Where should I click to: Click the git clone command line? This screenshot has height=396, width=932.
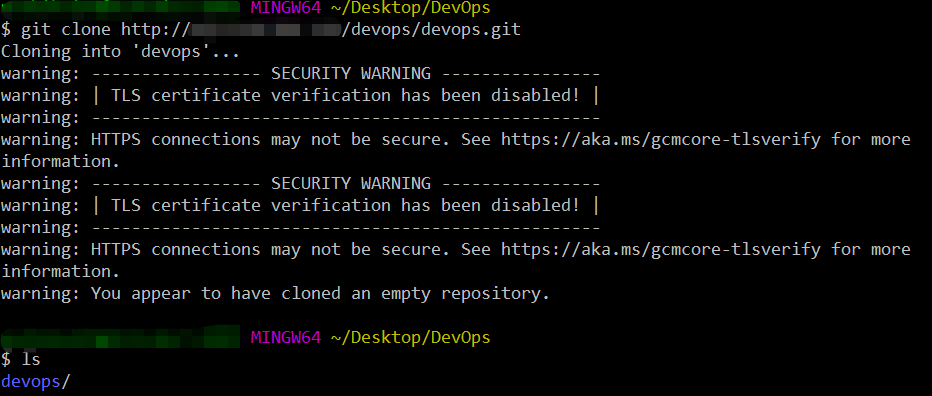[x=261, y=30]
